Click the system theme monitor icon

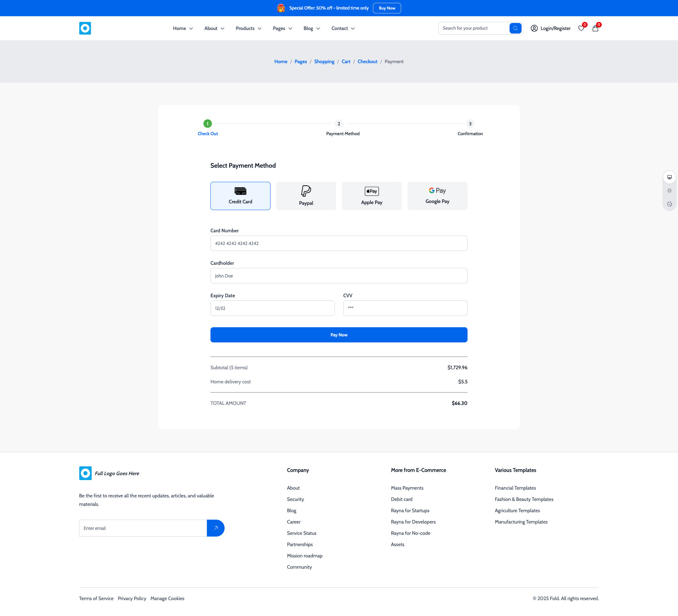(670, 177)
